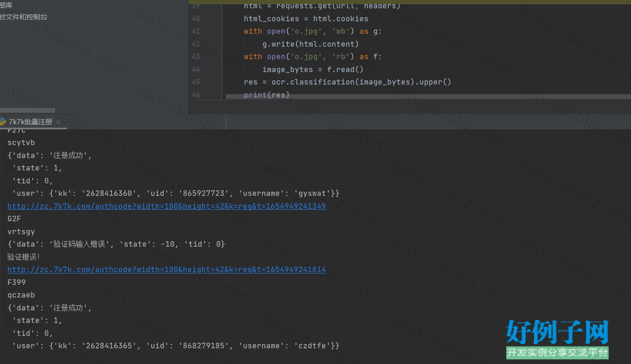This screenshot has height=364, width=631.
Task: Click the user line with username 'gyswat'
Action: 176,194
